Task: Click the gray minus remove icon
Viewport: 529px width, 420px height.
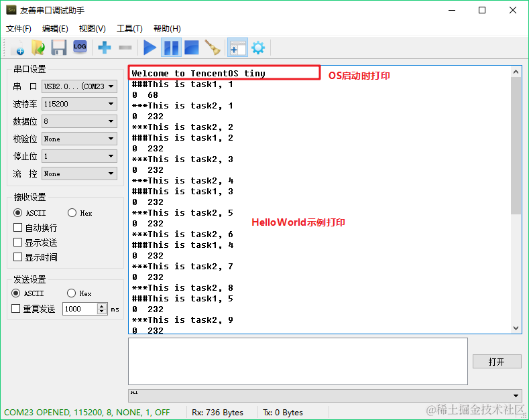Action: click(x=125, y=48)
